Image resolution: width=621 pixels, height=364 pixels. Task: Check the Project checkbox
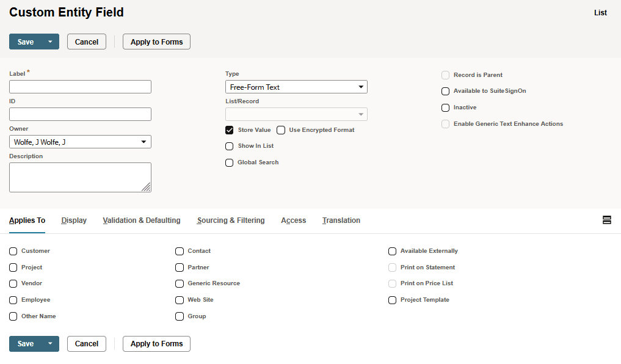[x=13, y=268]
